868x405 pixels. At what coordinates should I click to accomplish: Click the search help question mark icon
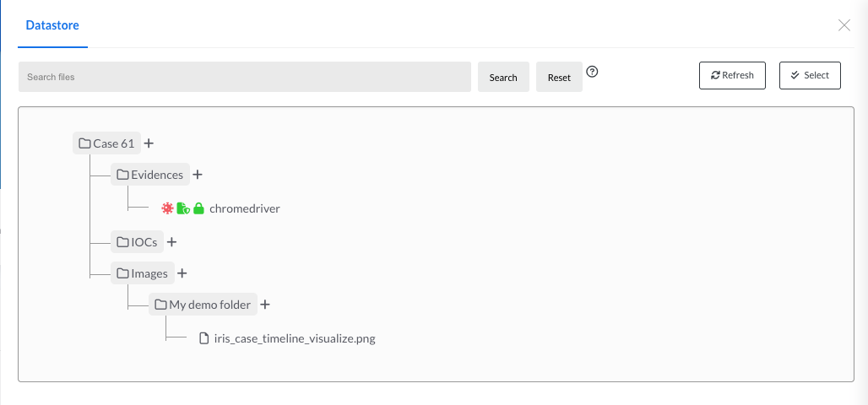pyautogui.click(x=593, y=72)
